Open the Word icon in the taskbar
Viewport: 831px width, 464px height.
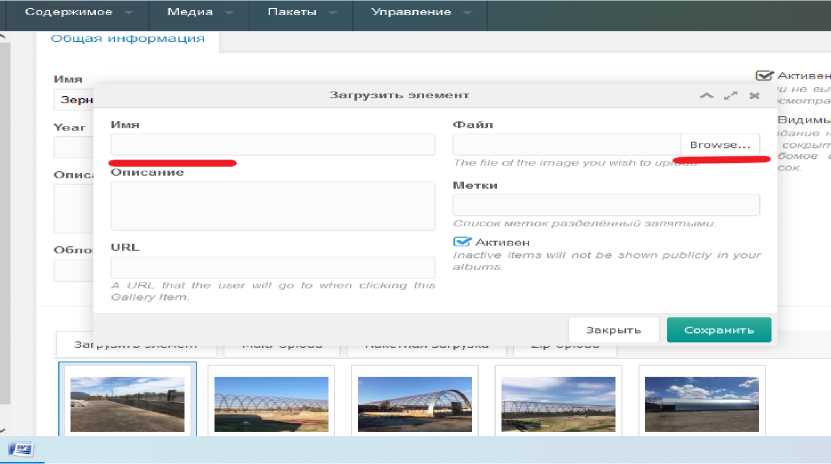[21, 450]
